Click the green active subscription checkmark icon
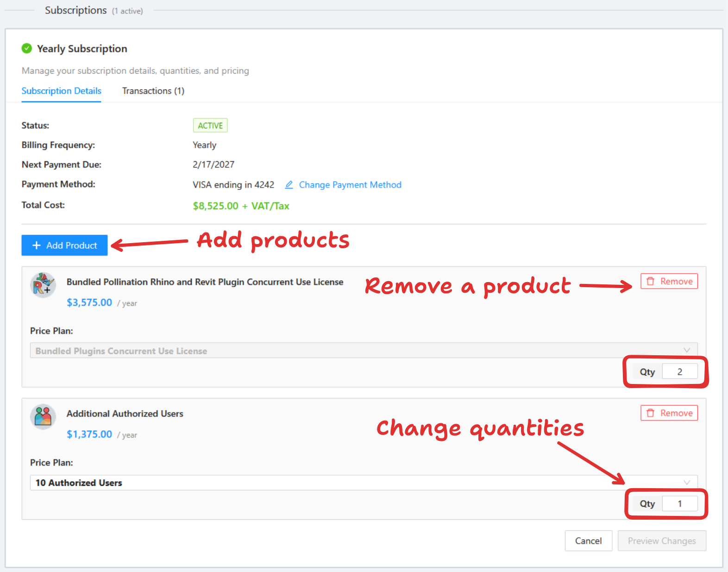Image resolution: width=728 pixels, height=572 pixels. [x=27, y=48]
